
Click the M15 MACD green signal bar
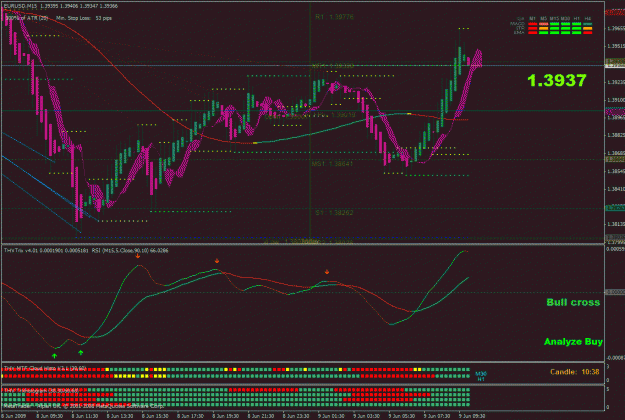[x=554, y=24]
